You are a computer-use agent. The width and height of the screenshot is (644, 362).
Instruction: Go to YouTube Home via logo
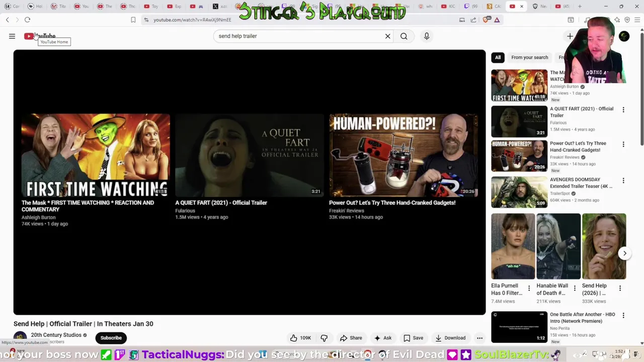[x=40, y=36]
